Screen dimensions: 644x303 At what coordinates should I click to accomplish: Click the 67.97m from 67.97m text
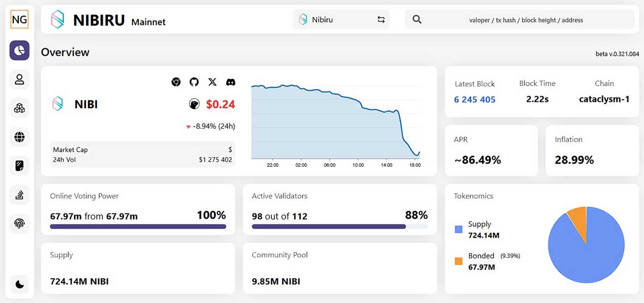coord(94,216)
